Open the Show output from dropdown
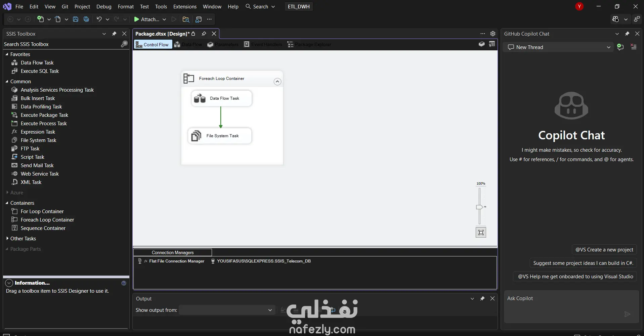 tap(227, 310)
